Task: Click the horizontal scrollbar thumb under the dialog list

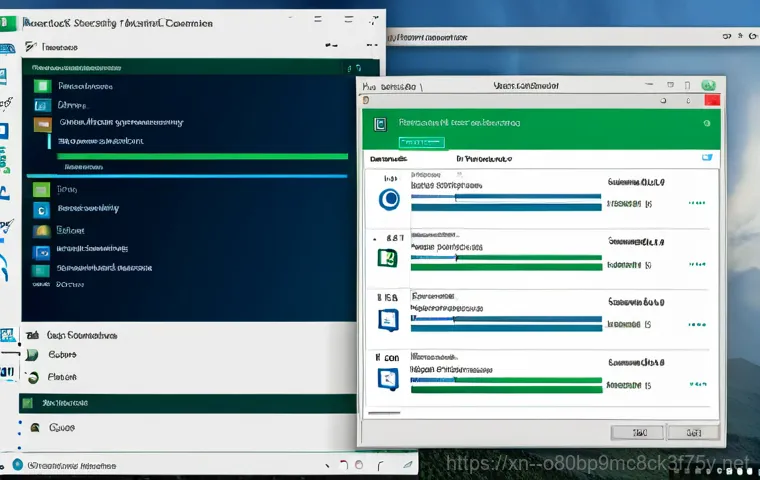Action: (x=384, y=413)
